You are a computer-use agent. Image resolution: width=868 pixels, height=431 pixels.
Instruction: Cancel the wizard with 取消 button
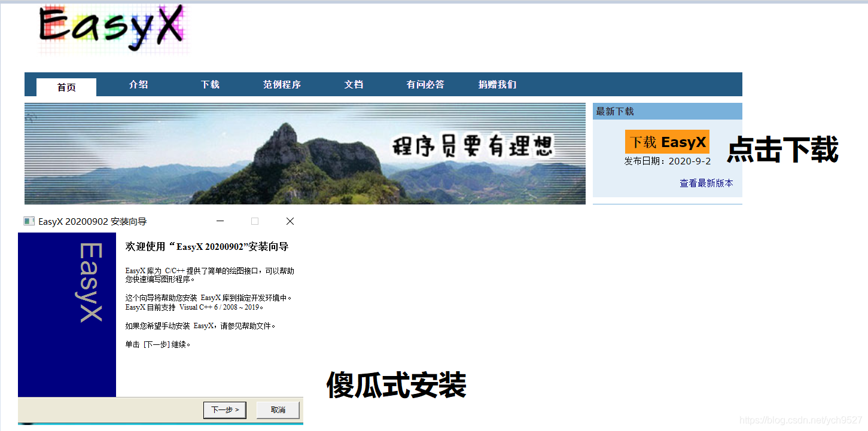click(278, 410)
